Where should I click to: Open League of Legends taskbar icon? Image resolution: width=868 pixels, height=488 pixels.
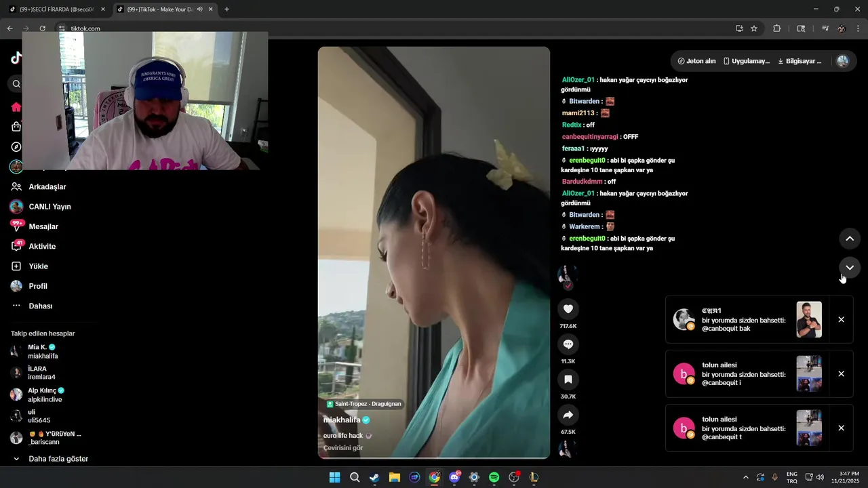[534, 477]
